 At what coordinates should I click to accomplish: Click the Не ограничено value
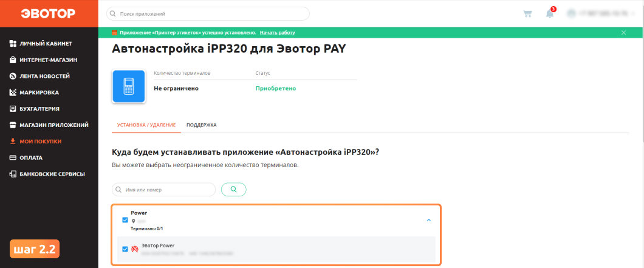176,88
